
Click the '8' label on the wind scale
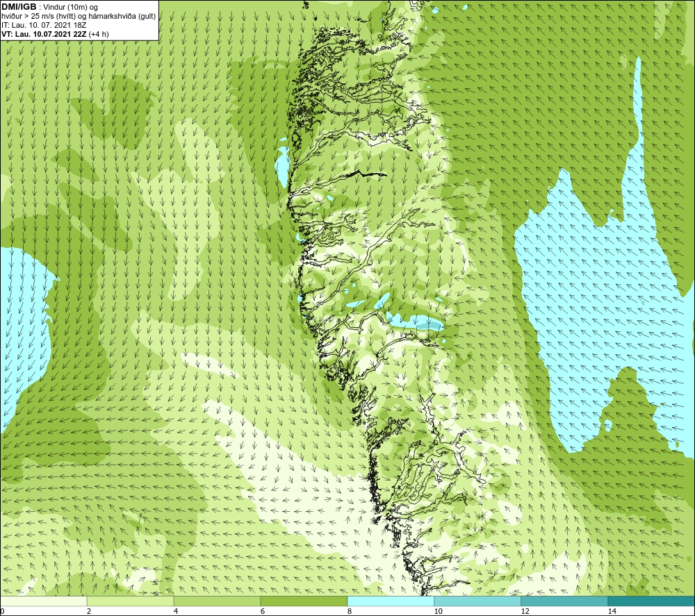pos(350,611)
